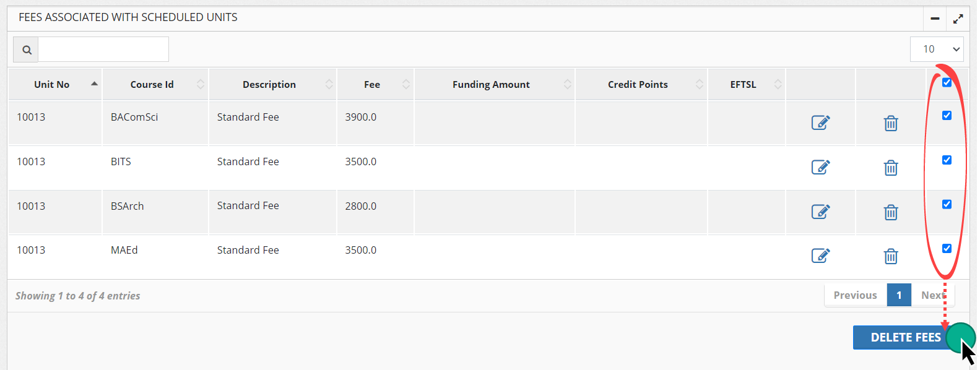Delete the BAComSci fee via trash icon

pos(890,123)
